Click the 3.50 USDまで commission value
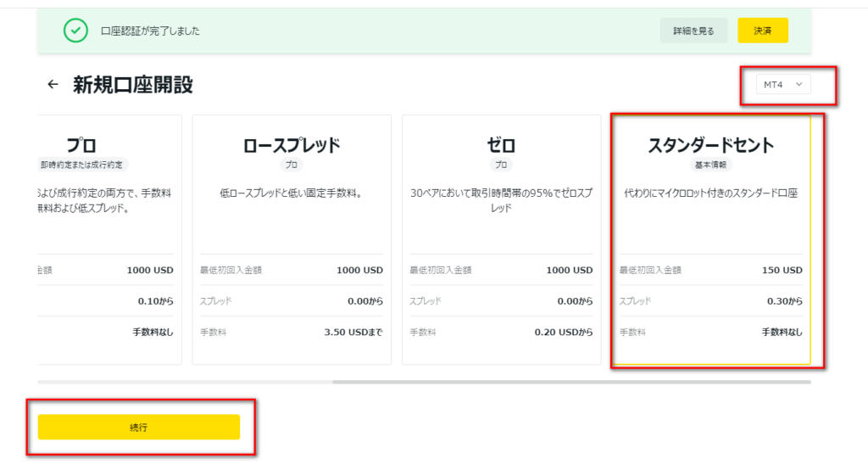Screen dimensions: 868x465 pos(353,332)
